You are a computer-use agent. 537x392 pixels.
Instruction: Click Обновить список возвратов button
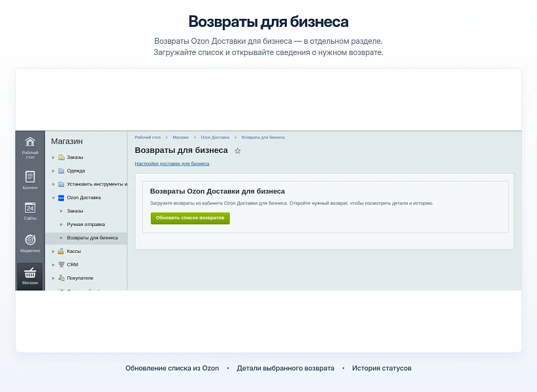pos(190,218)
